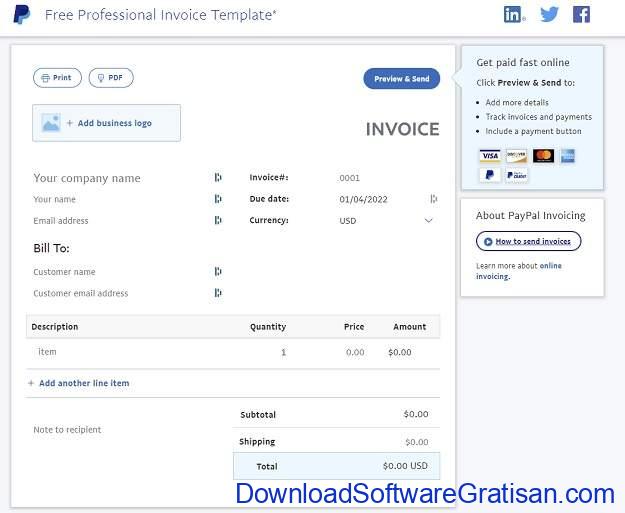
Task: Click the Add more details bullet
Action: click(x=517, y=102)
